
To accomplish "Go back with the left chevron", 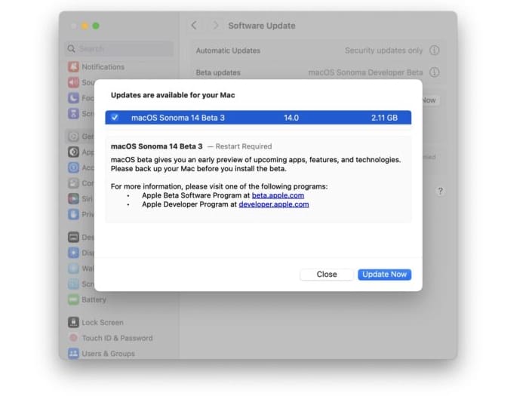I will pyautogui.click(x=194, y=25).
